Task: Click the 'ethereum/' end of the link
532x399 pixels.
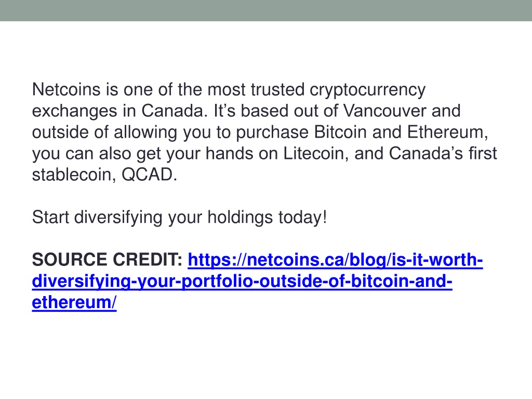Action: pos(74,302)
